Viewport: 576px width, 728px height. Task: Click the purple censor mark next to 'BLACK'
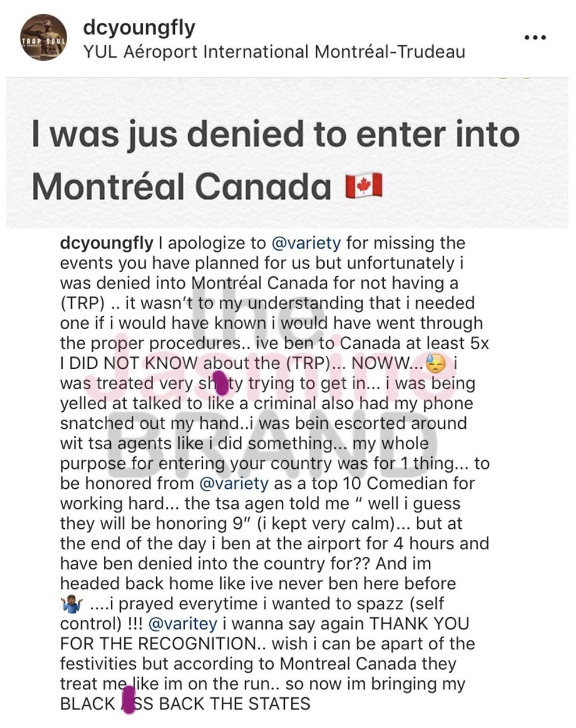pos(128,702)
